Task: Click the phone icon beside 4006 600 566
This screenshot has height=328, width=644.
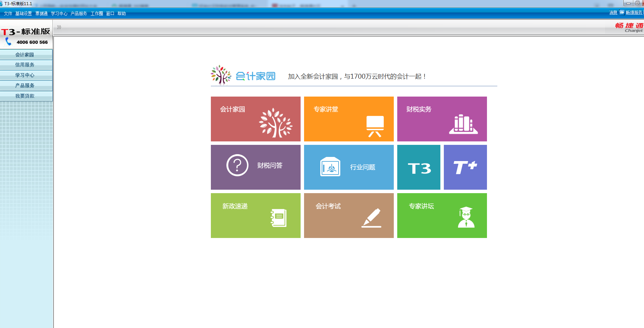Action: [9, 42]
